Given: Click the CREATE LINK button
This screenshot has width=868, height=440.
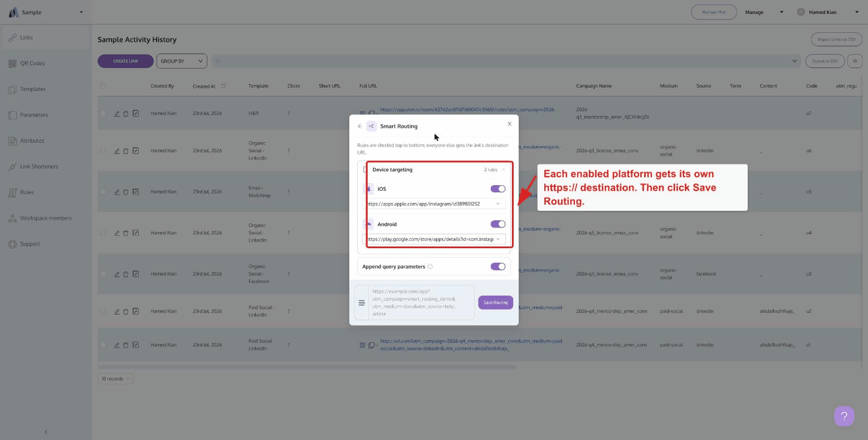Looking at the screenshot, I should coord(125,61).
